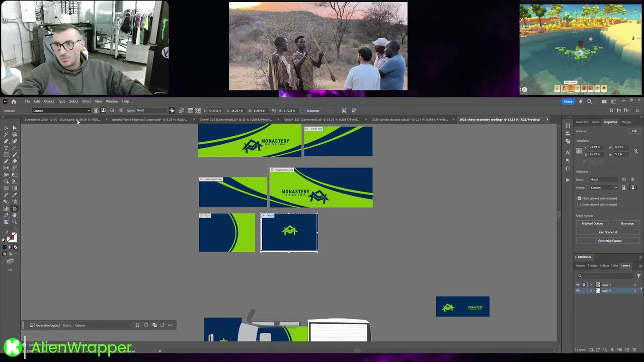This screenshot has height=362, width=644.
Task: Click Generative Expand in floating task bar
Action: 45,325
